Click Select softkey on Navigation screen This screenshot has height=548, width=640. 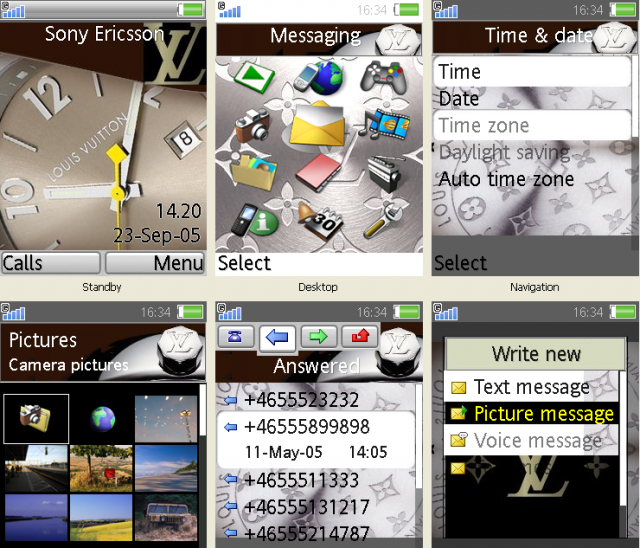click(460, 263)
